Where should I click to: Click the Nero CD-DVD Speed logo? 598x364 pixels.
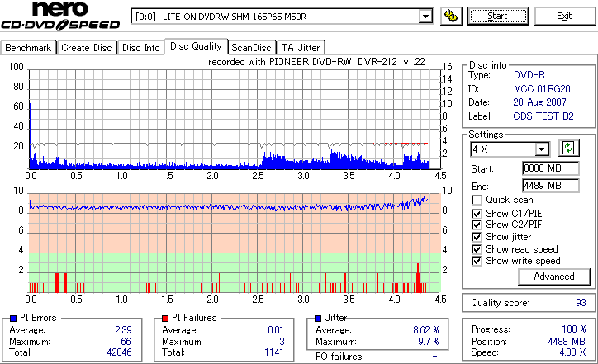[60, 16]
